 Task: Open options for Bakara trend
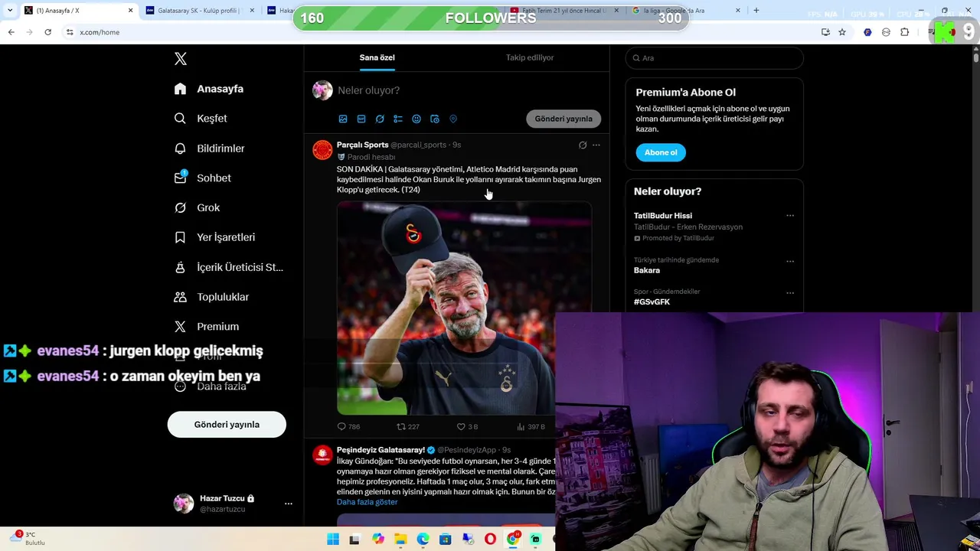pyautogui.click(x=790, y=262)
